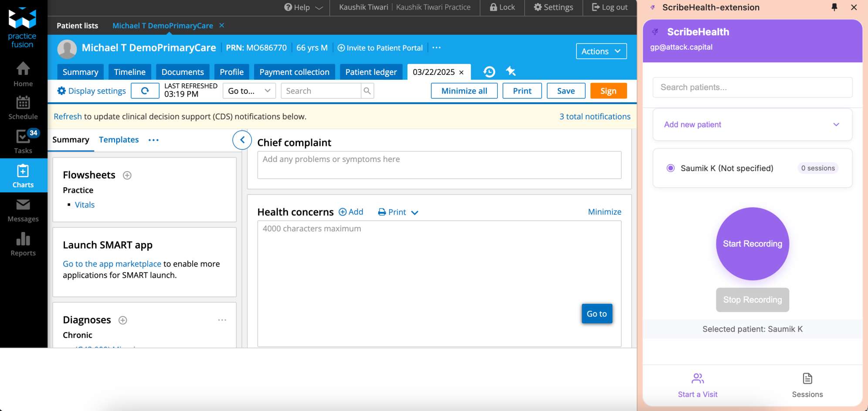Viewport: 868px width, 411px height.
Task: Click the pin star icon beside history
Action: pos(511,71)
